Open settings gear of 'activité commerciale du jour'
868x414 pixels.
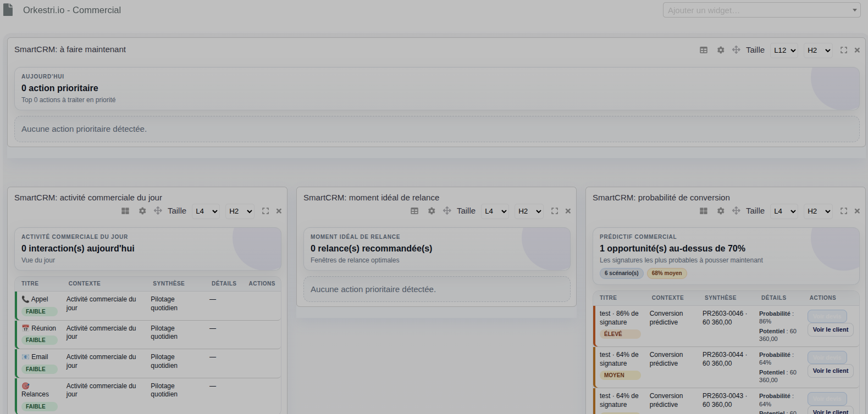(142, 211)
